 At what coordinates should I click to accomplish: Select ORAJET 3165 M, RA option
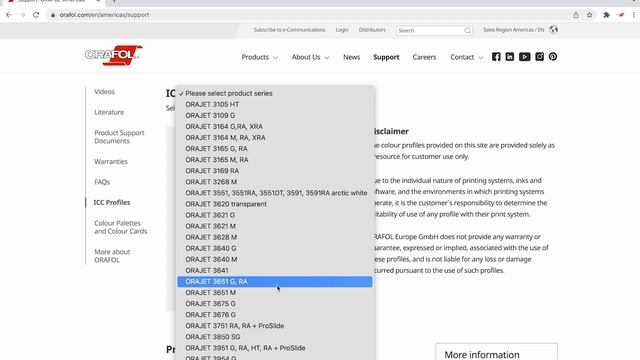tap(275, 160)
